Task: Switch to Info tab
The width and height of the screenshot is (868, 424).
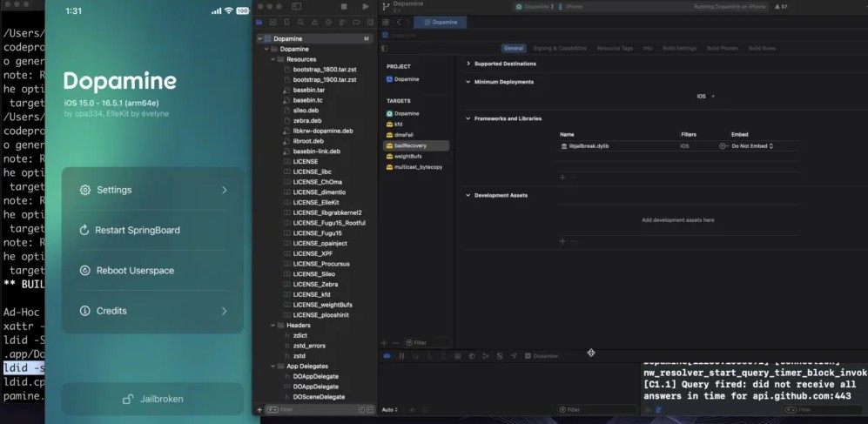Action: click(x=648, y=48)
